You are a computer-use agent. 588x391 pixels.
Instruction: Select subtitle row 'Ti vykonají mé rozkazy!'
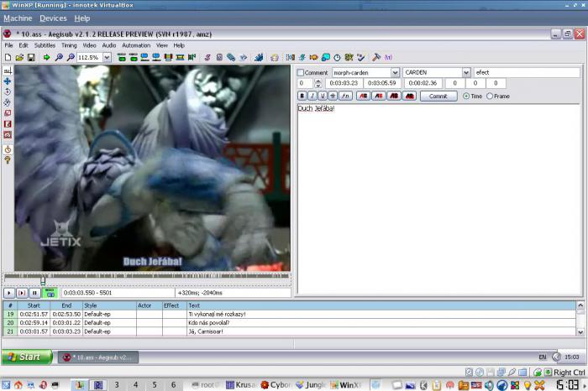tap(289, 314)
